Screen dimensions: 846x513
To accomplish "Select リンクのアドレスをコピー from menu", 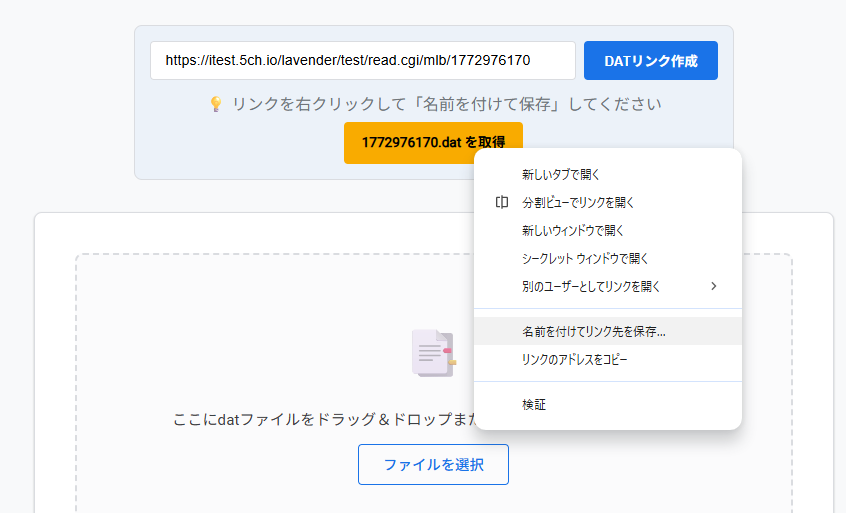I will (x=575, y=359).
